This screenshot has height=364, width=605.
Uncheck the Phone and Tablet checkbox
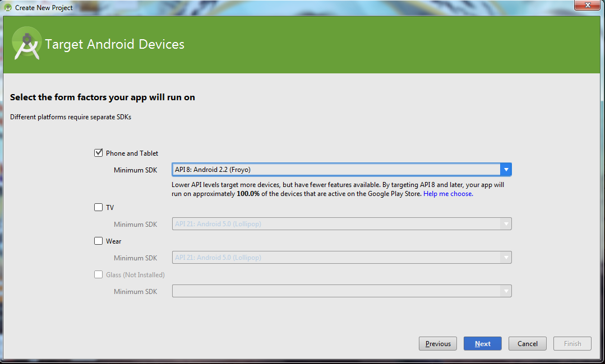coord(98,153)
